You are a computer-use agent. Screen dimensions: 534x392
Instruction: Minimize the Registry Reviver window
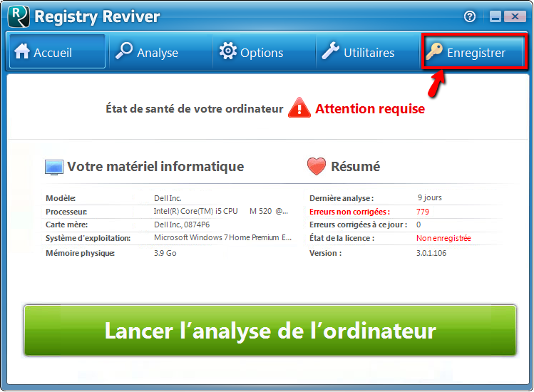(x=496, y=16)
